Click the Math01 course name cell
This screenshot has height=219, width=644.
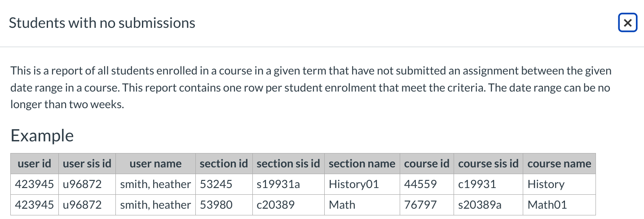[x=547, y=205]
